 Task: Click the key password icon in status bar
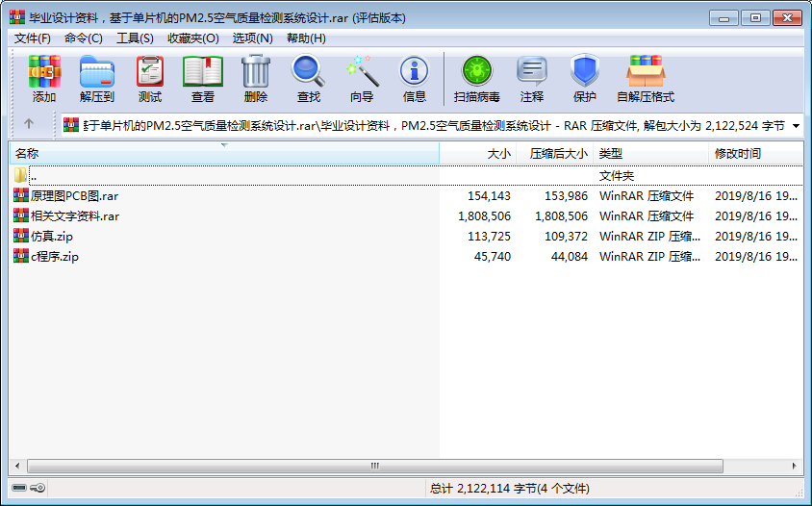point(38,488)
